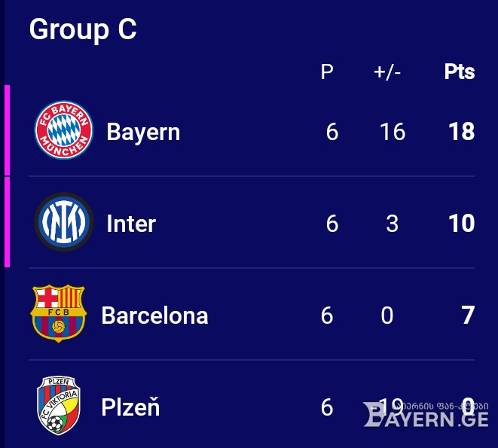The width and height of the screenshot is (498, 448).
Task: Click Barcelona's 7 points value
Action: pos(468,315)
